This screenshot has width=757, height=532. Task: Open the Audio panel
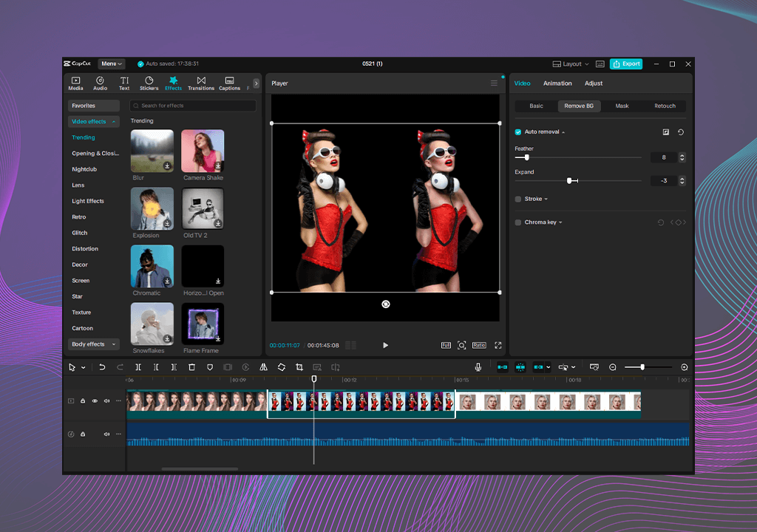coord(100,83)
